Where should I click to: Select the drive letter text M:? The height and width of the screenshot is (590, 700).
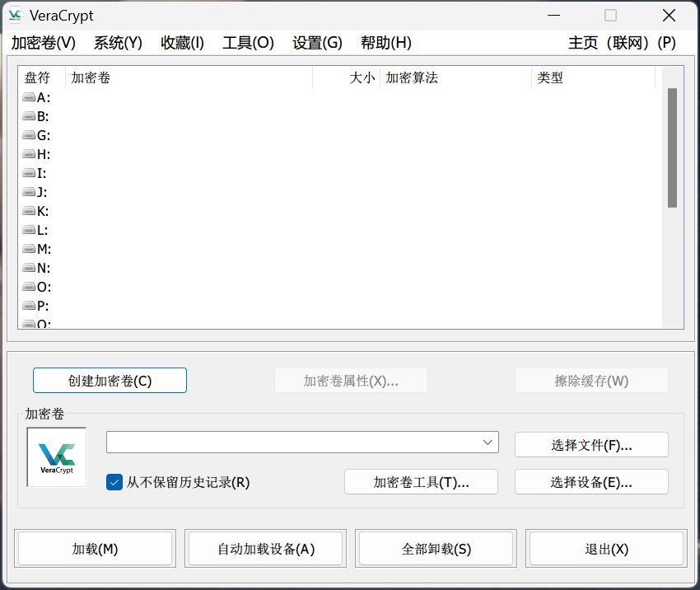(x=44, y=249)
